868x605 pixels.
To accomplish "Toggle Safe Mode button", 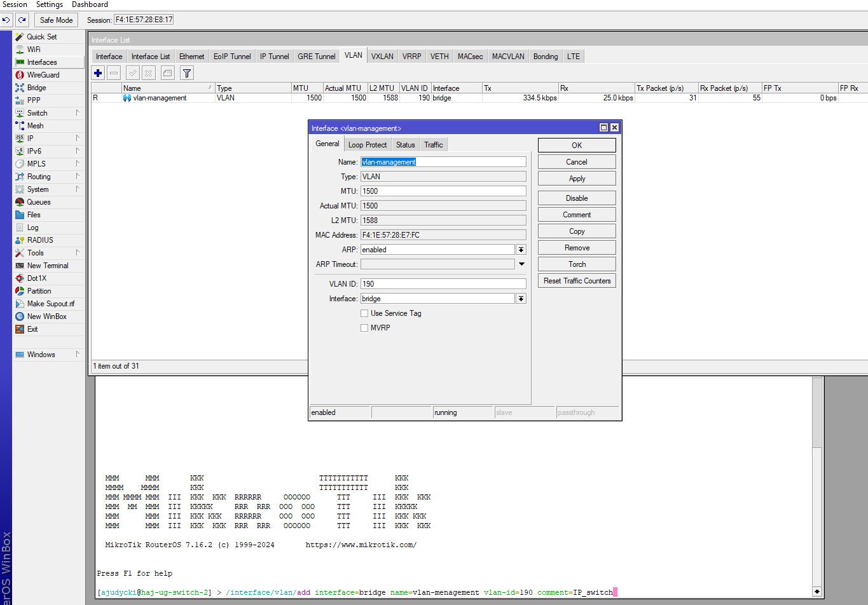I will [x=56, y=20].
